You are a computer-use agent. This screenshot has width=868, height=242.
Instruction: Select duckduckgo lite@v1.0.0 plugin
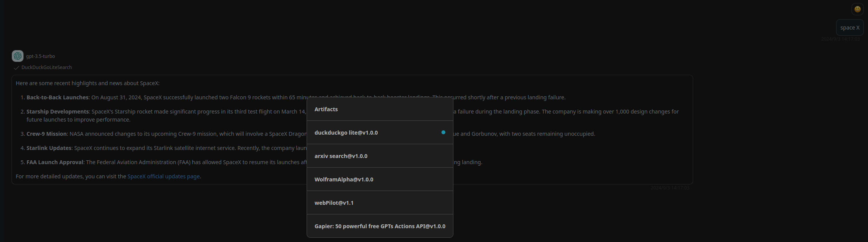coord(380,133)
